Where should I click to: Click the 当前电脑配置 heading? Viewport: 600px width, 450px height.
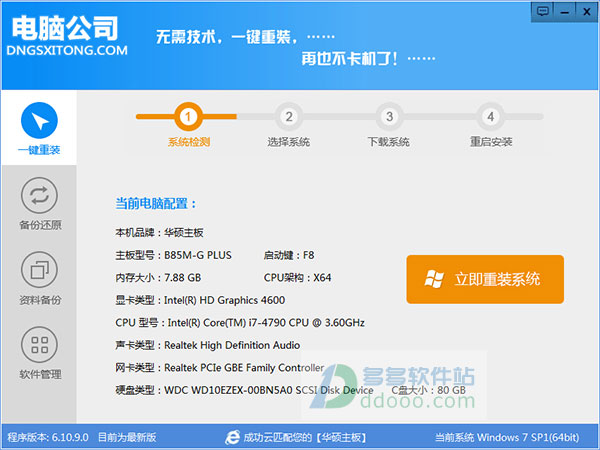tap(156, 204)
